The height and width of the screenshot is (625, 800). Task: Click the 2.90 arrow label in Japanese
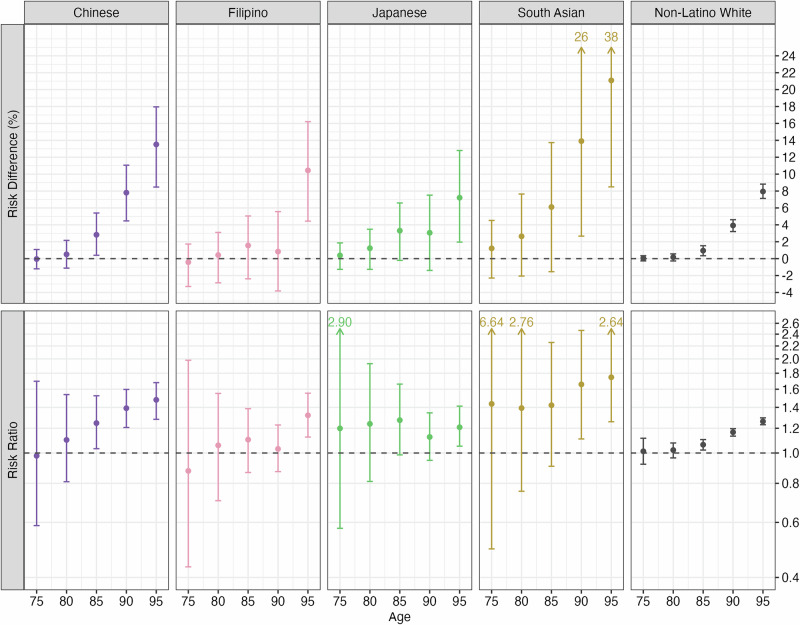pos(341,322)
